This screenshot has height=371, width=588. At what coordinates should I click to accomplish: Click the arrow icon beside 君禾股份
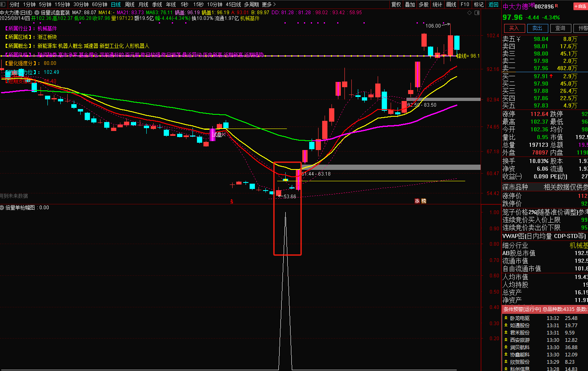click(x=505, y=333)
